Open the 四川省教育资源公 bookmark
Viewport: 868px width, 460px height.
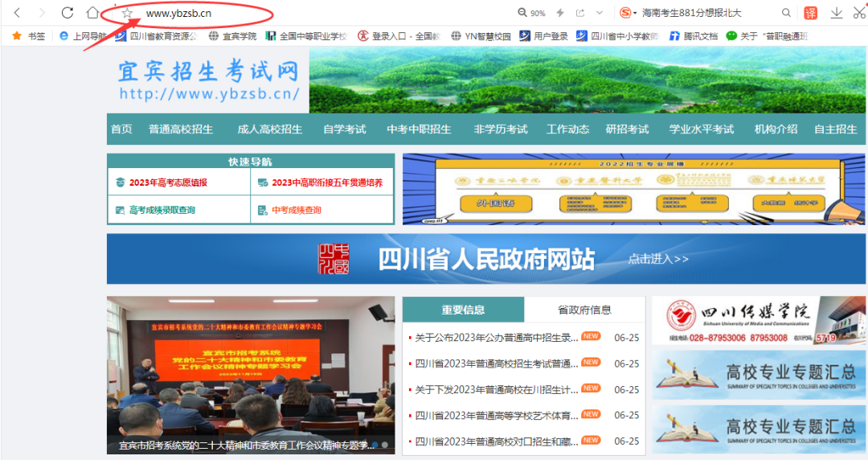(156, 36)
